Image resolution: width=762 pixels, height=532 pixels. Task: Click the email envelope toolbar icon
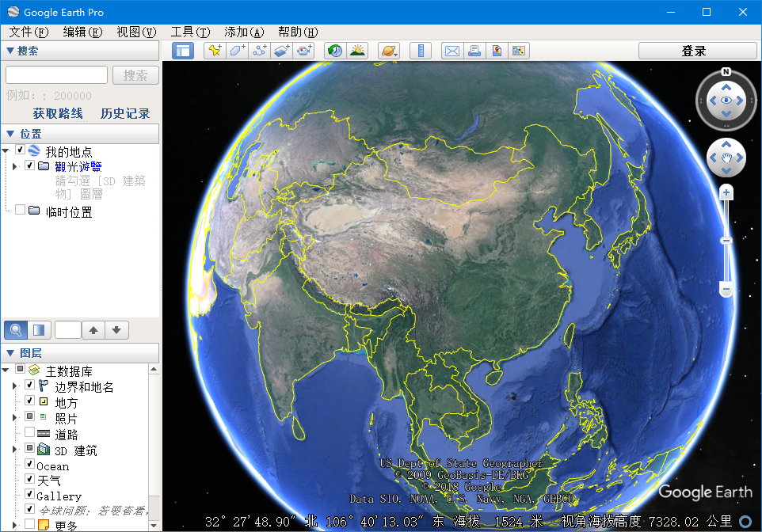(x=452, y=51)
